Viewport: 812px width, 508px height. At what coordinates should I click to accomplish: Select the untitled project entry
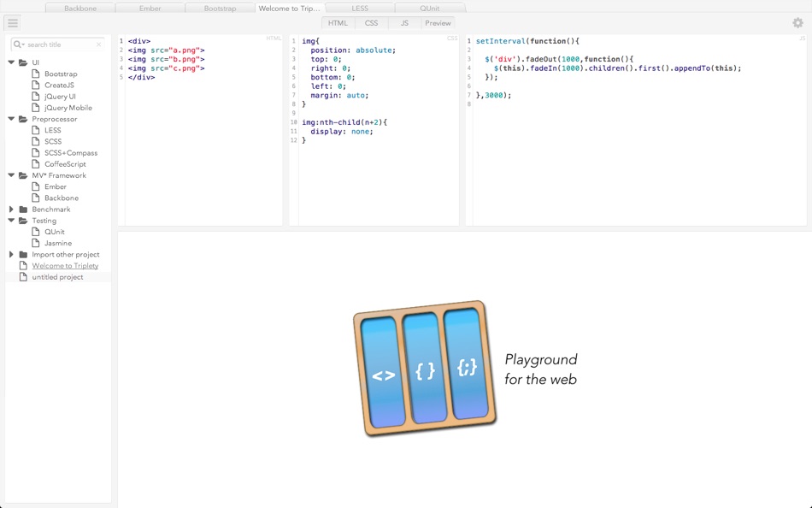pos(57,277)
